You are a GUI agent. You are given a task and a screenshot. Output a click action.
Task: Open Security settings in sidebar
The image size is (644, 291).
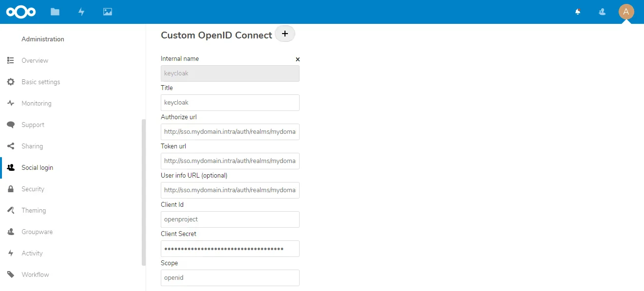coord(33,189)
